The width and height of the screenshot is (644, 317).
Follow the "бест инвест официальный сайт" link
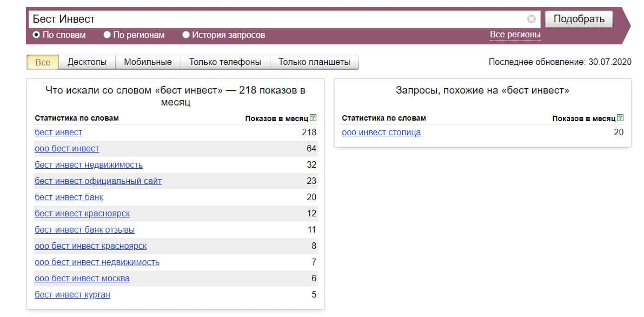pyautogui.click(x=98, y=181)
